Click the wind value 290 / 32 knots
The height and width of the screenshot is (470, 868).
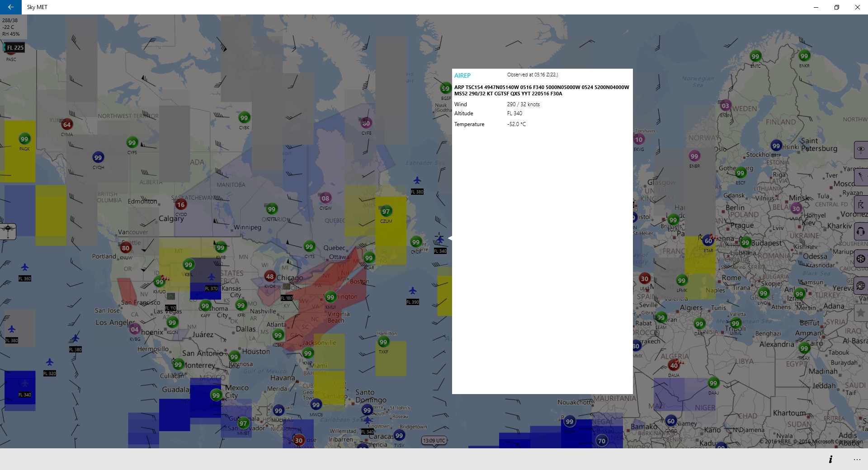point(524,104)
